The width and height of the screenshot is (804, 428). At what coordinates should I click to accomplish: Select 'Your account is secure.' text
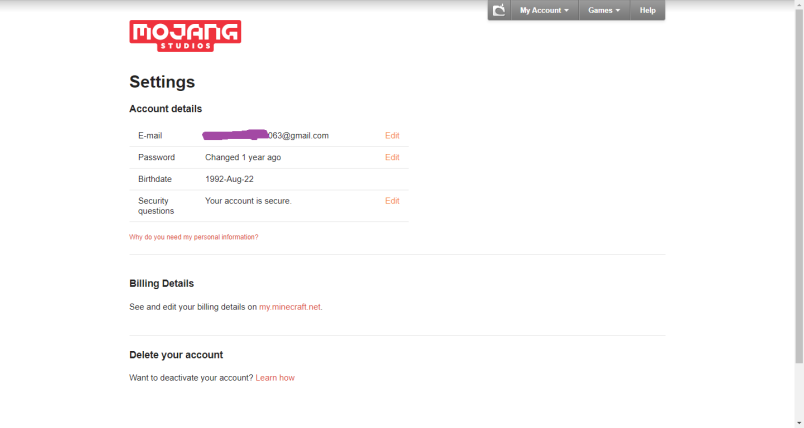coord(248,201)
